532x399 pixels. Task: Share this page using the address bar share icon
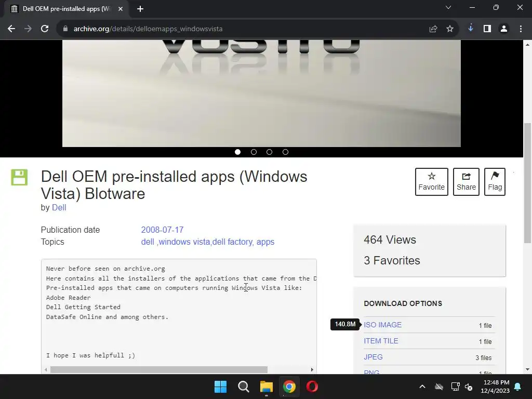click(x=433, y=29)
